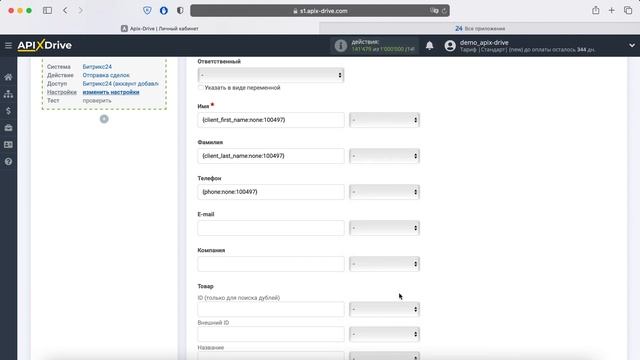
Task: Click the изменить настройки link
Action: [111, 92]
